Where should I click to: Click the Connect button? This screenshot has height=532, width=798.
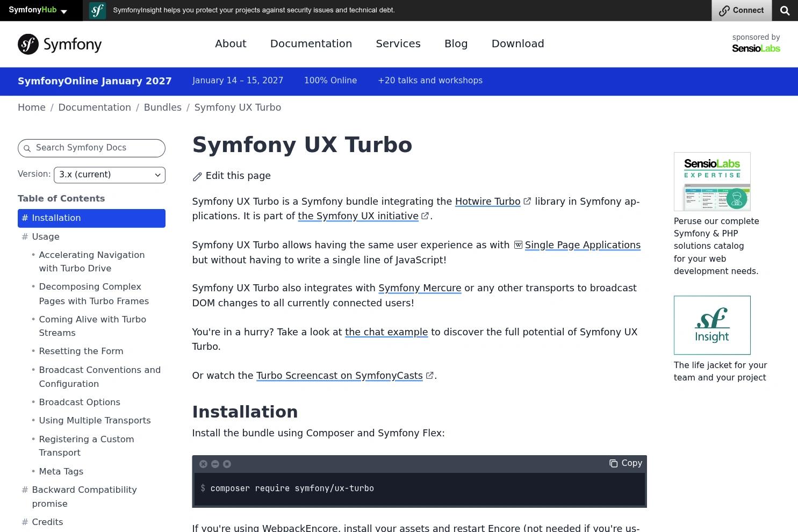[x=742, y=11]
